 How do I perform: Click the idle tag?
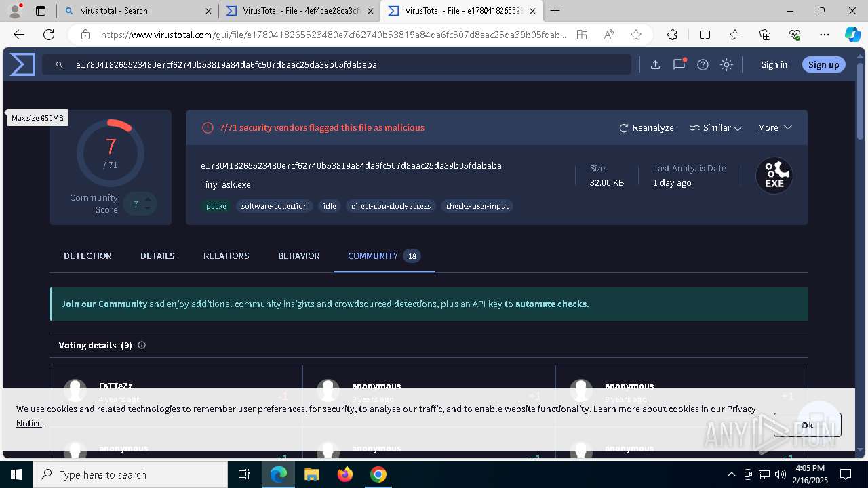(330, 206)
